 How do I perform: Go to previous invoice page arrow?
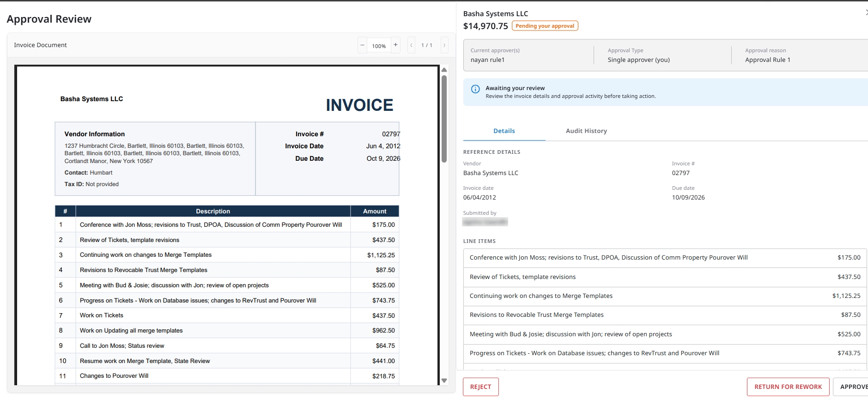[412, 45]
